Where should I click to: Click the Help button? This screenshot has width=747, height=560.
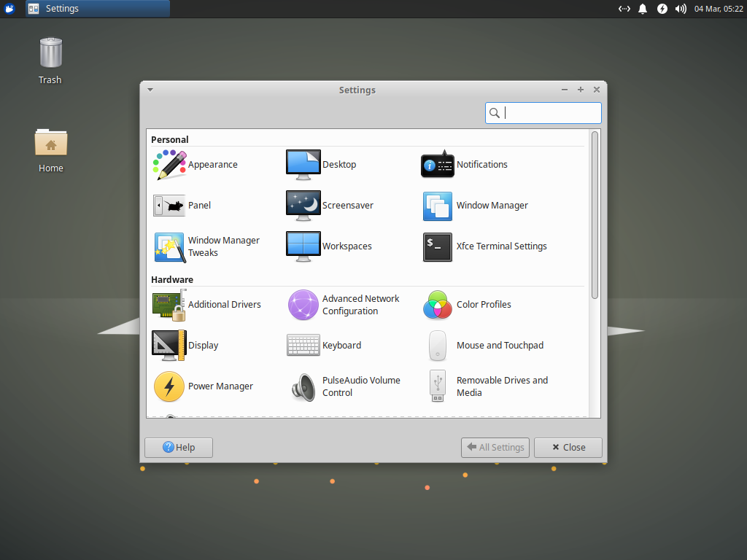click(178, 447)
